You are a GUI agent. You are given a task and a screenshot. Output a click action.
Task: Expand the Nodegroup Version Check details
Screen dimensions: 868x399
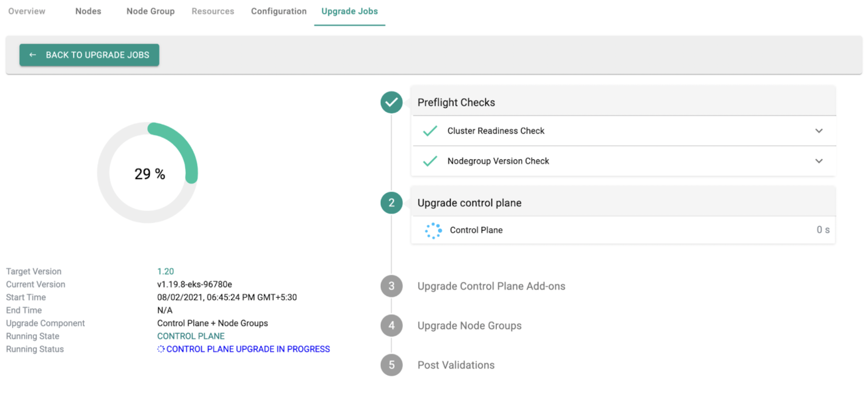point(819,161)
